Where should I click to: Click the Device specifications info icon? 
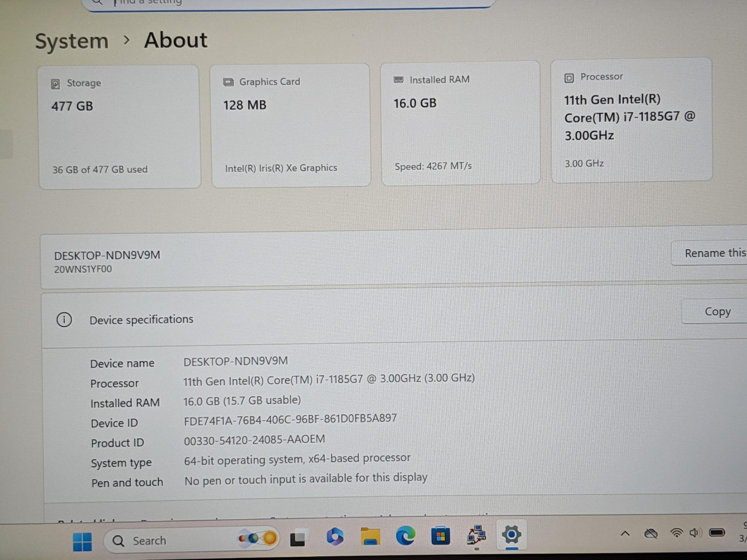click(64, 320)
